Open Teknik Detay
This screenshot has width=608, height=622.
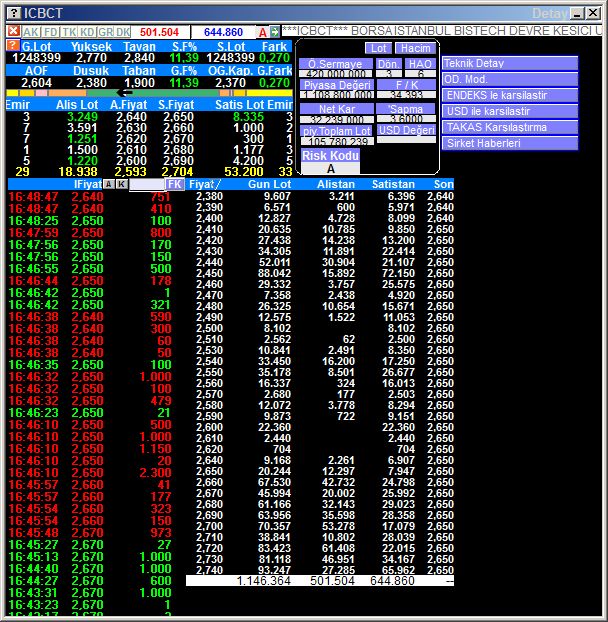510,63
